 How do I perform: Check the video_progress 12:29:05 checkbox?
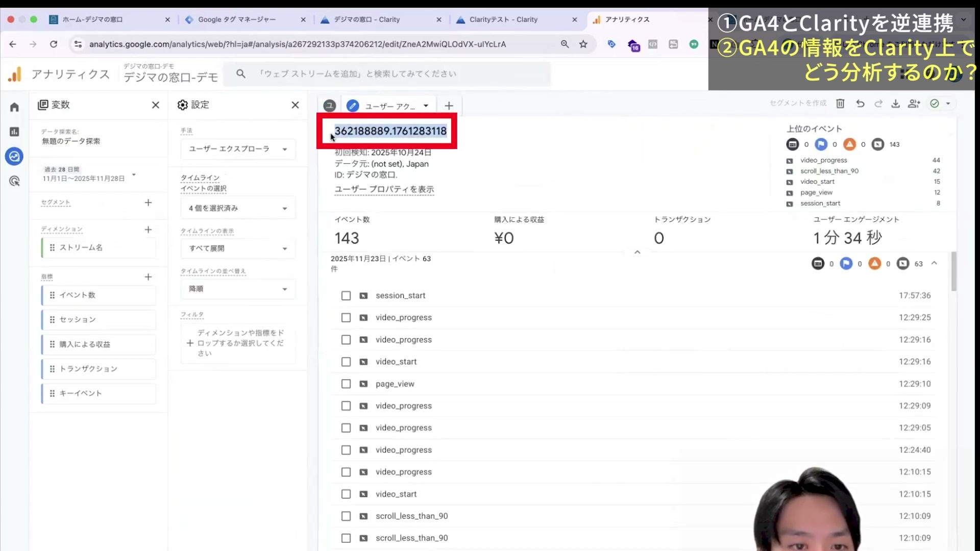tap(346, 428)
